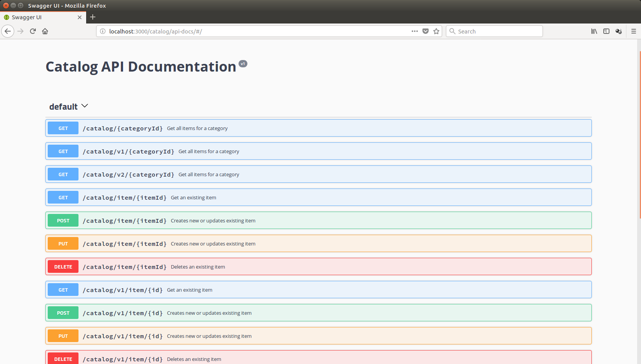
Task: Expand DELETE /catalog/item/{itemId} operation
Action: 319,267
